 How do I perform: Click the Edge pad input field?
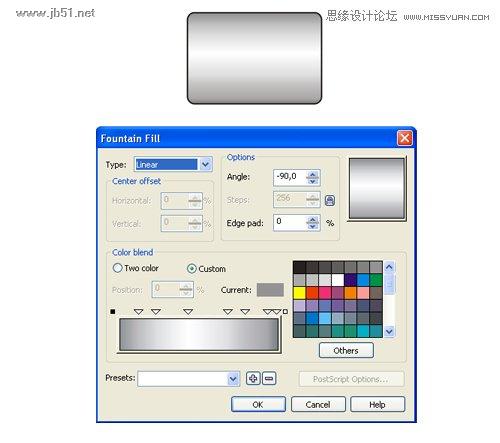(x=289, y=223)
